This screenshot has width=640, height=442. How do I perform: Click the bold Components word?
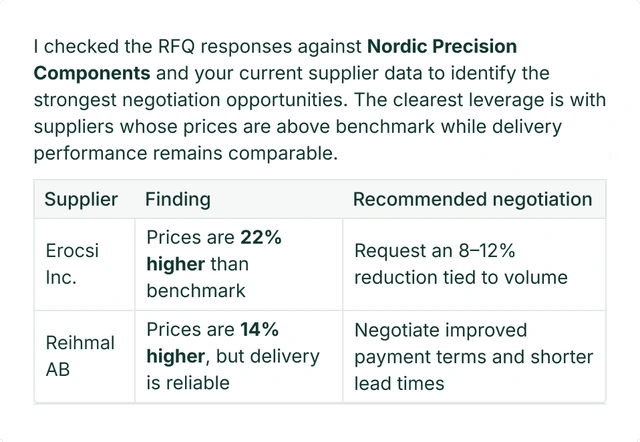pos(92,73)
